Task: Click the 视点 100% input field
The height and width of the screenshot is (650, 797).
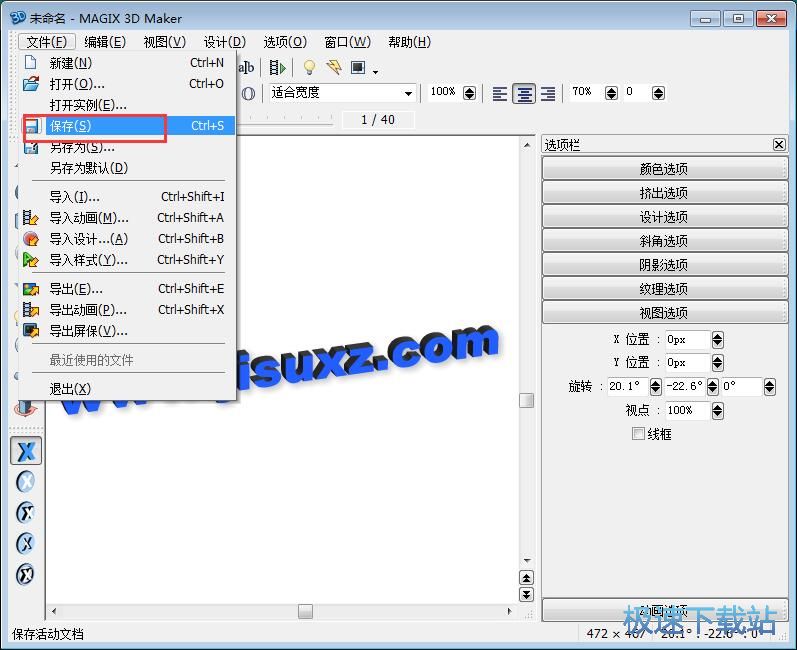Action: click(x=687, y=411)
